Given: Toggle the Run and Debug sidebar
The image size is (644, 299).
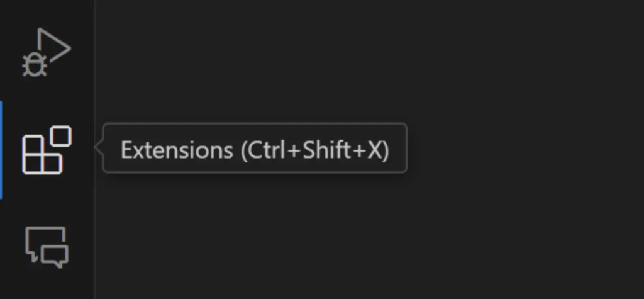Looking at the screenshot, I should pos(46,53).
